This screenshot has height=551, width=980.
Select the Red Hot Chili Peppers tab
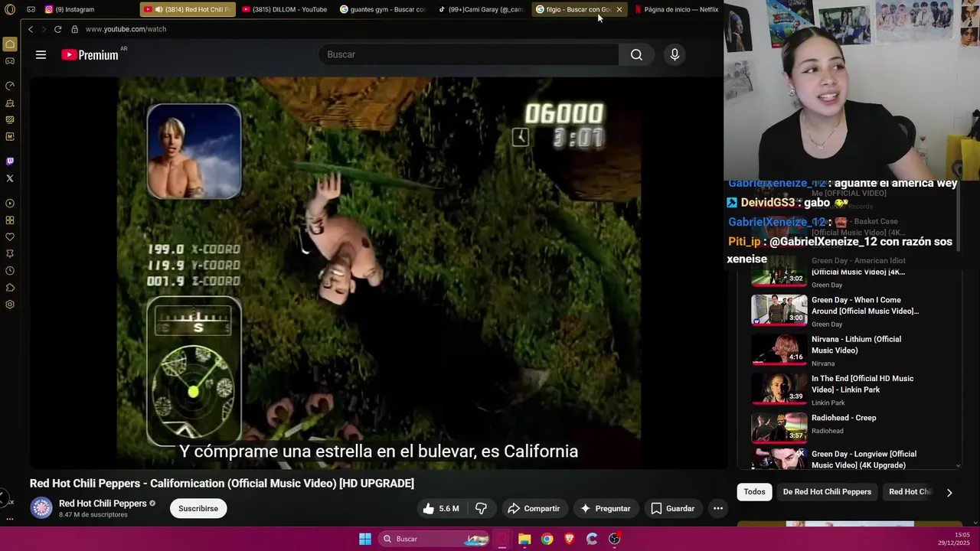pos(188,9)
